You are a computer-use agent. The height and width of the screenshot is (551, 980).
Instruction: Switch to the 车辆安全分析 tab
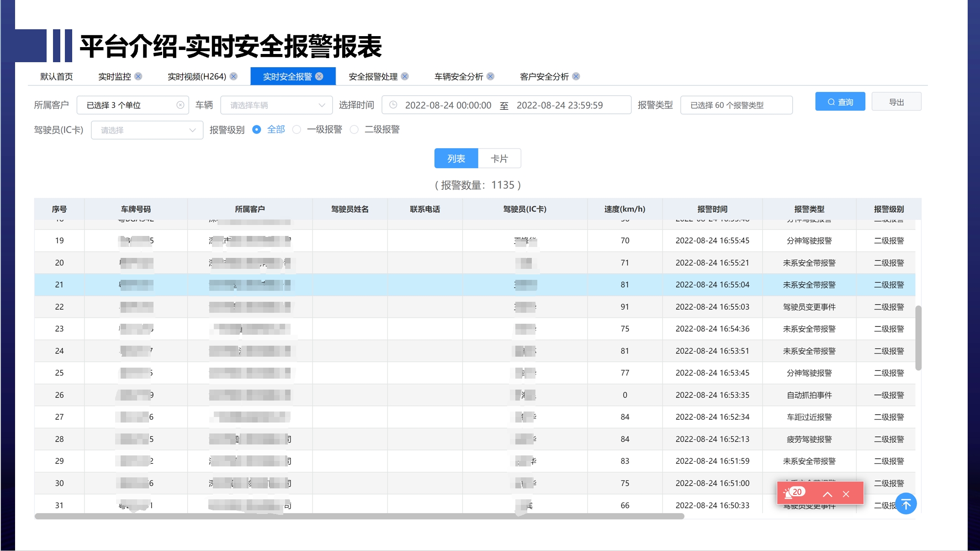click(459, 76)
